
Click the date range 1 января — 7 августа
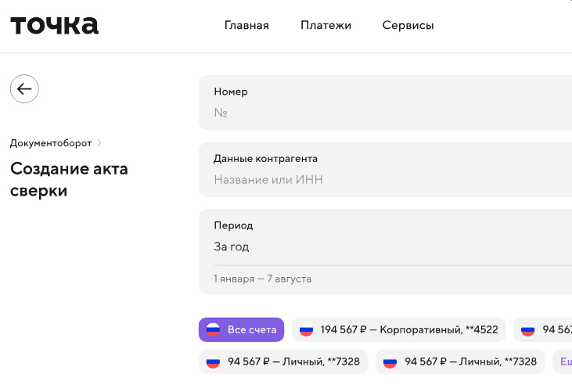262,279
